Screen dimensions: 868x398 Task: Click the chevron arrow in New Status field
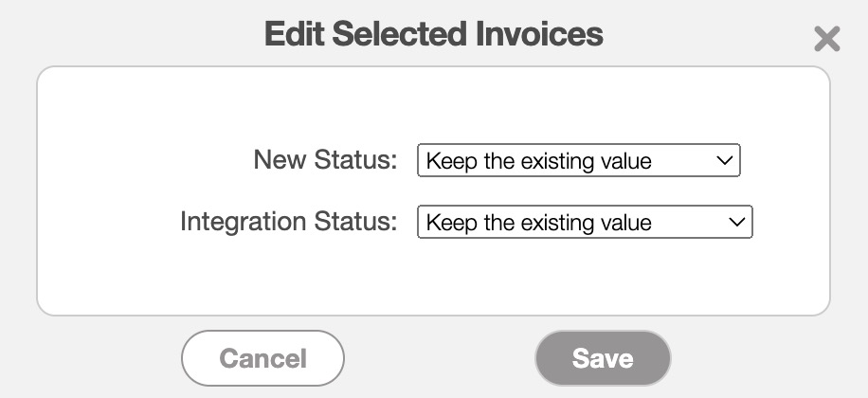pyautogui.click(x=725, y=160)
